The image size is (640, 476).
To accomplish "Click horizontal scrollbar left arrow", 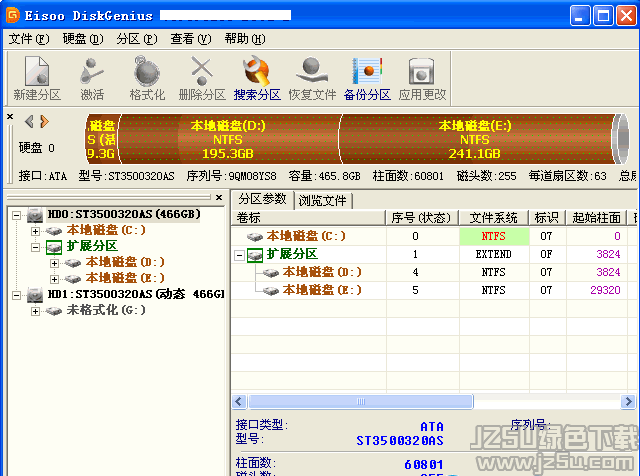I will pos(239,402).
